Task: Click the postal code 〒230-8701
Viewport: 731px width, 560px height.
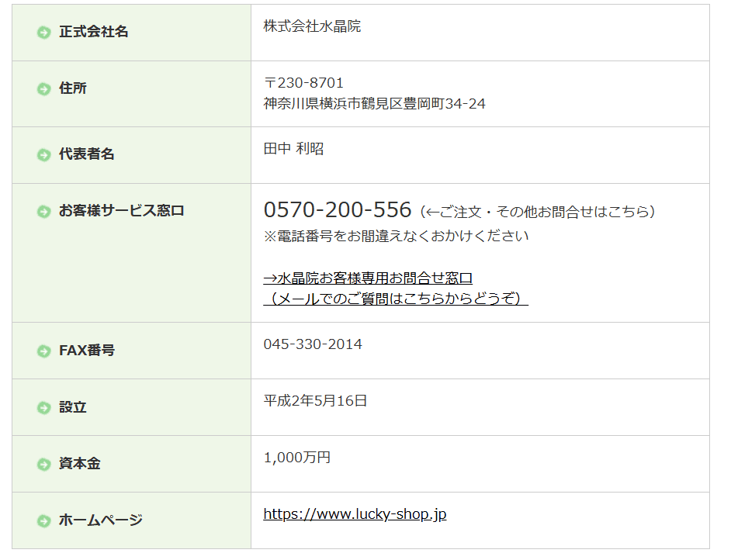Action: (x=303, y=83)
